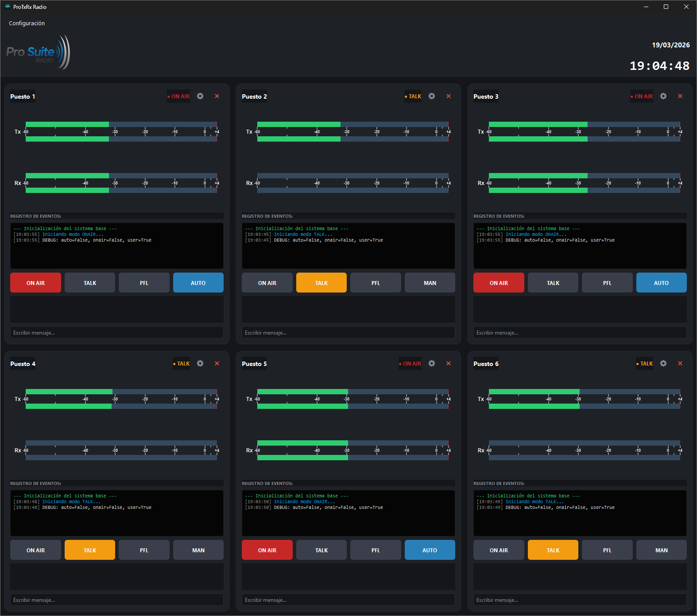Click Puesto 1 message input field

(x=116, y=333)
